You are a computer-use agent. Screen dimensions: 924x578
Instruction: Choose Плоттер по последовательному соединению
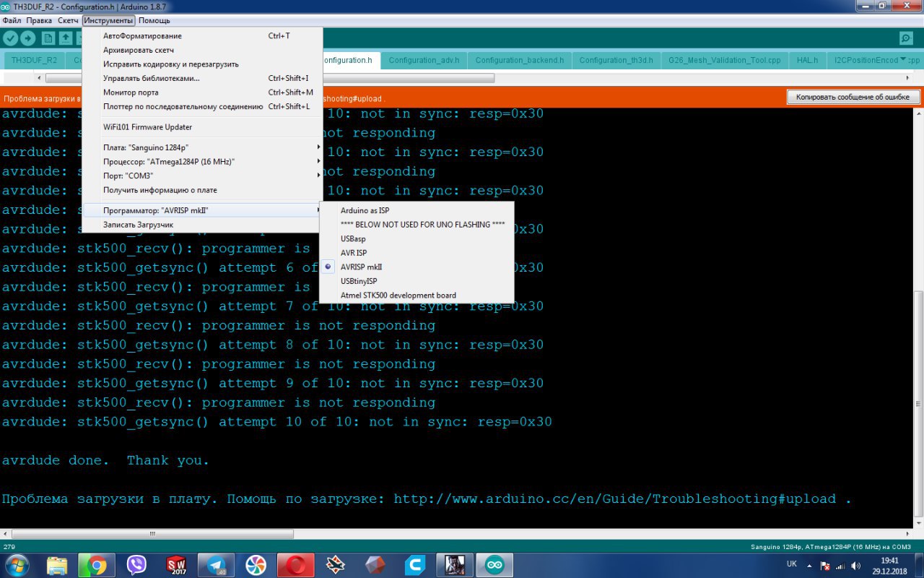[x=202, y=106]
